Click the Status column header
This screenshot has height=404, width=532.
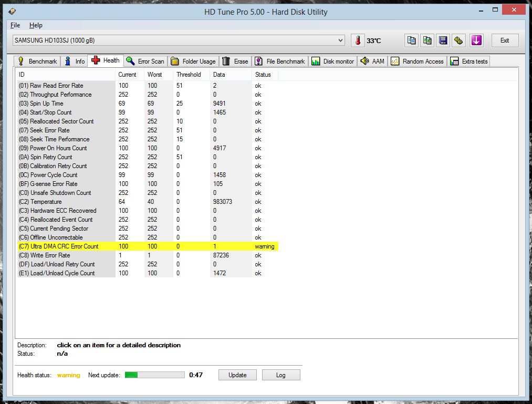click(265, 75)
